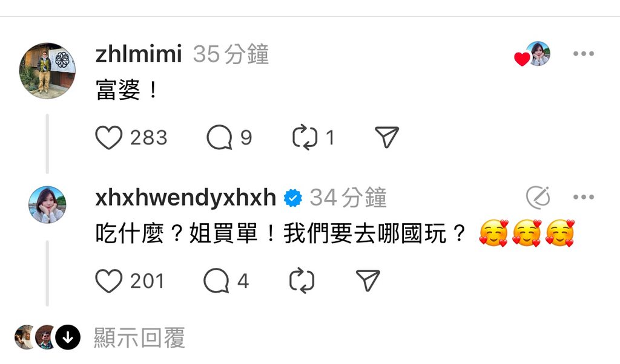Open xhxhwendyxhxh's profile picture
The image size is (620, 364).
pos(47,205)
